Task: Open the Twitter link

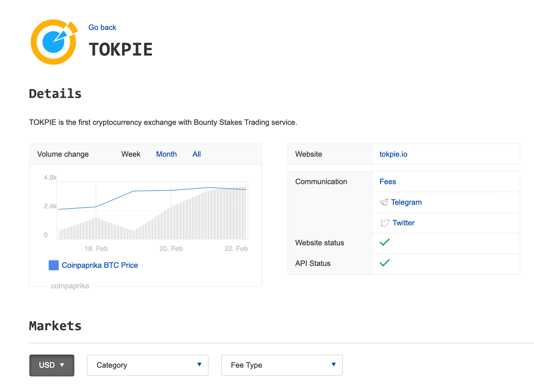Action: 403,223
